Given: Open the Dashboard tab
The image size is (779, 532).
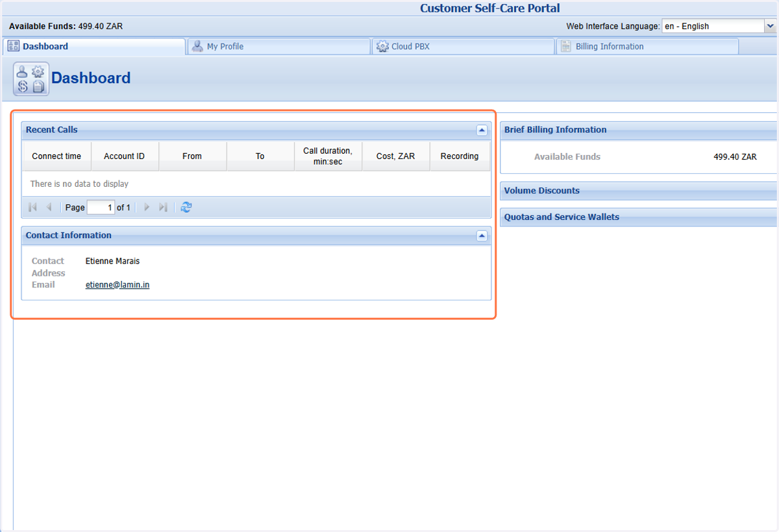Looking at the screenshot, I should point(95,47).
